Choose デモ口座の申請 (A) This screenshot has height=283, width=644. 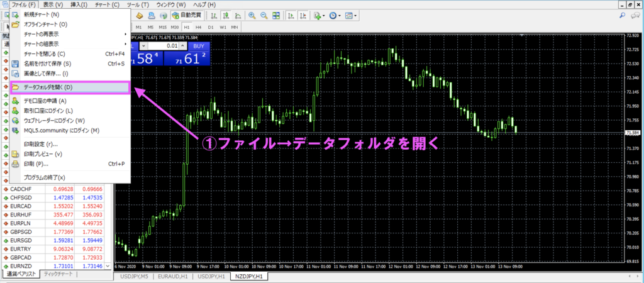click(70, 101)
